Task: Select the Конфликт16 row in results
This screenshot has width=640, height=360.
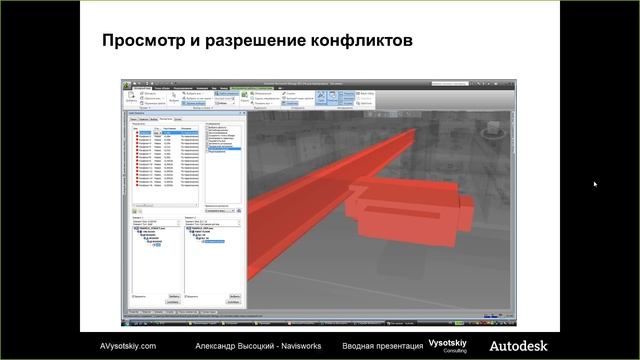Action: click(x=167, y=185)
